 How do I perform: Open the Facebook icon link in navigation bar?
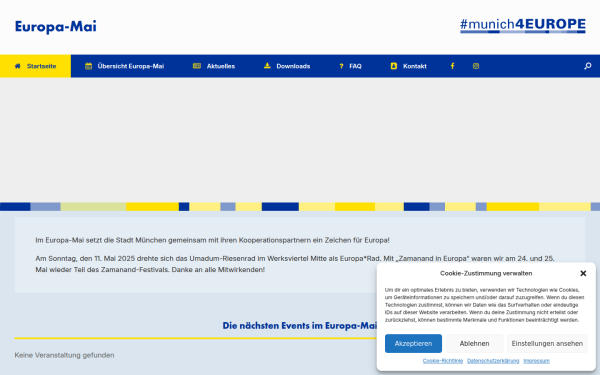[452, 66]
